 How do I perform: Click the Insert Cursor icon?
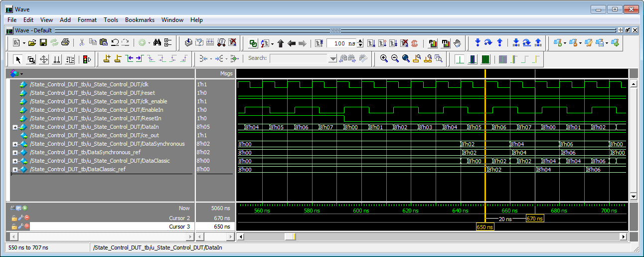(106, 59)
